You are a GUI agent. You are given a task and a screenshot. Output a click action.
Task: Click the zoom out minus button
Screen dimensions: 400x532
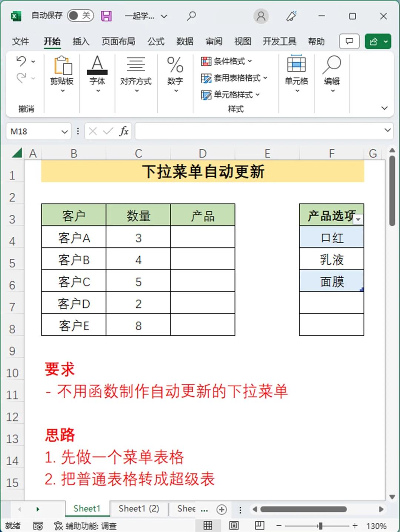(279, 526)
